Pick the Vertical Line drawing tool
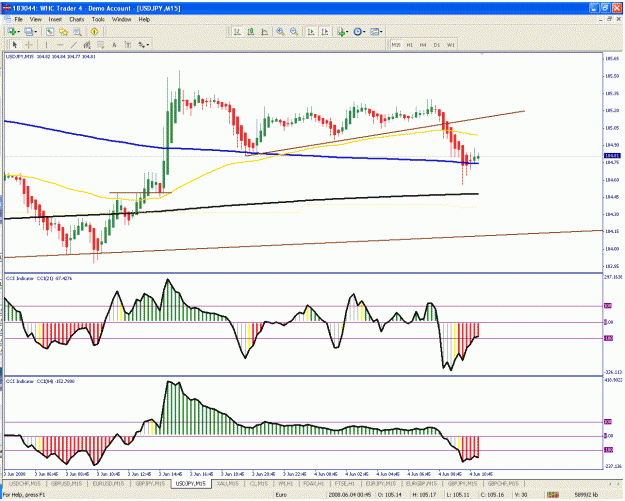This screenshot has height=501, width=625. pos(46,45)
